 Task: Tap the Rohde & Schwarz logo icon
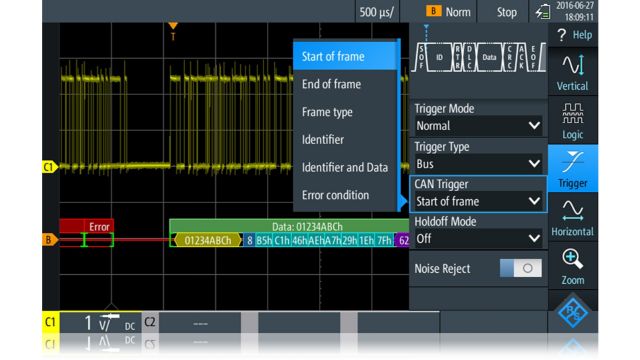(x=573, y=312)
